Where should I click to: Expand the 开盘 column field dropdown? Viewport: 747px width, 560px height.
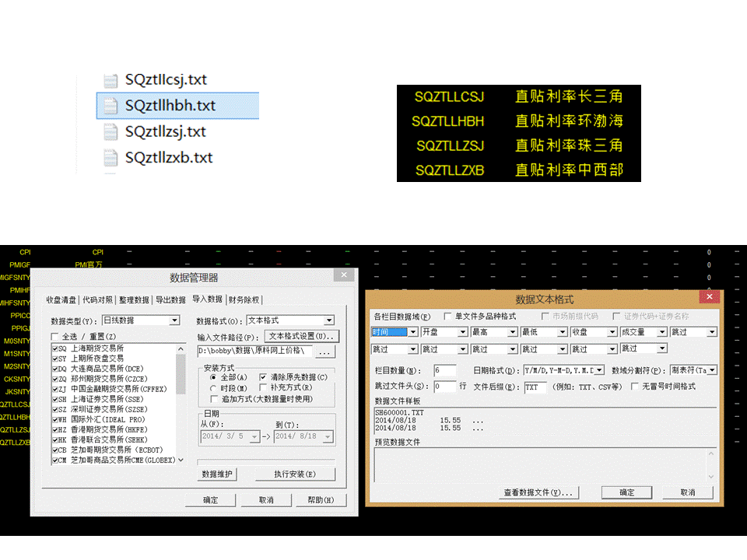click(x=462, y=332)
